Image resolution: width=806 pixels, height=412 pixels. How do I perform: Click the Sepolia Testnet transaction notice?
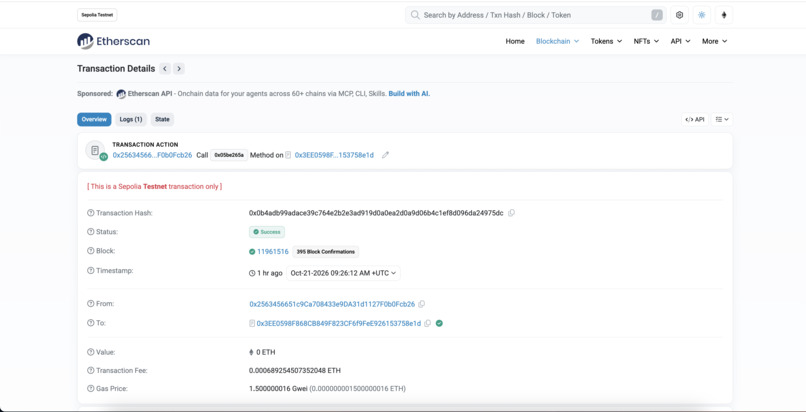[x=154, y=186]
